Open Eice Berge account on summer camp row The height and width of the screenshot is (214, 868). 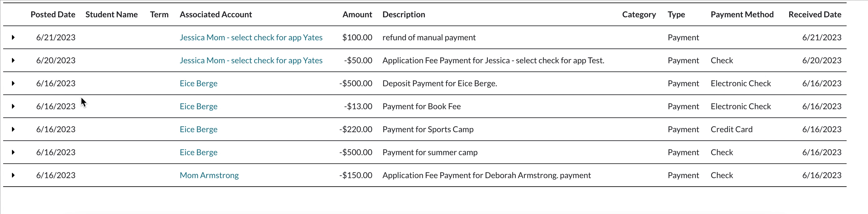click(x=198, y=152)
